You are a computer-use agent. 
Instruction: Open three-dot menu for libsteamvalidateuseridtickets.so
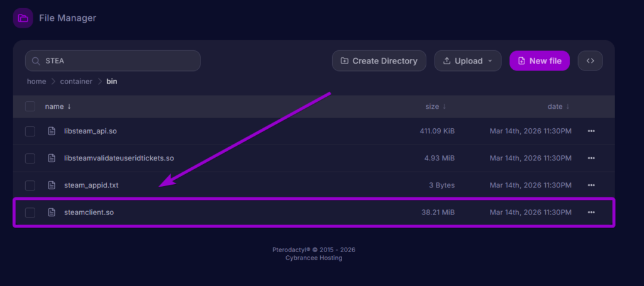[x=591, y=158]
